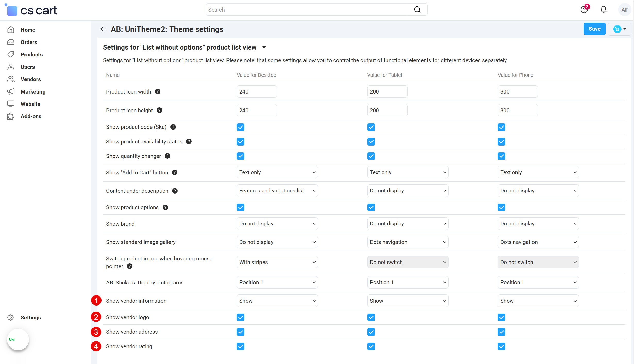The width and height of the screenshot is (634, 364).
Task: Open Content under description dropdown for Desktop
Action: click(x=277, y=190)
